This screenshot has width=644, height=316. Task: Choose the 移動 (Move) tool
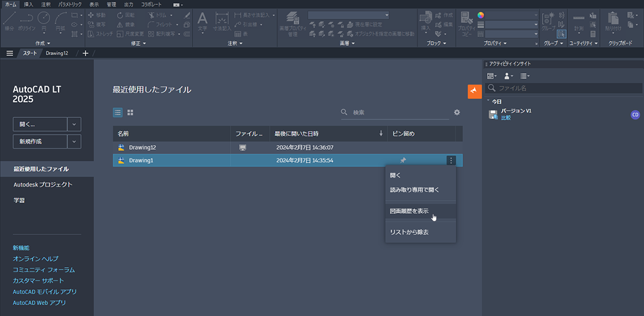97,15
